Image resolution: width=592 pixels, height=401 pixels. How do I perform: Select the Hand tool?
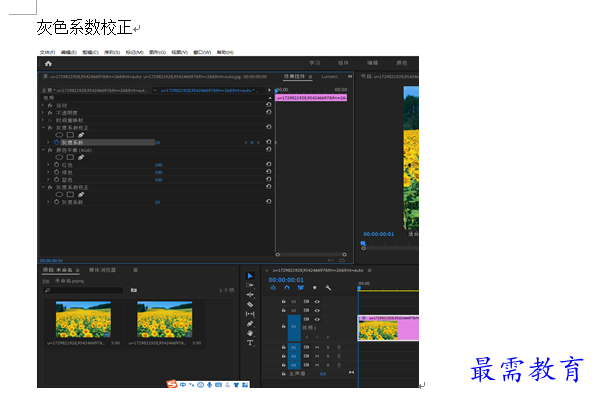pos(250,333)
